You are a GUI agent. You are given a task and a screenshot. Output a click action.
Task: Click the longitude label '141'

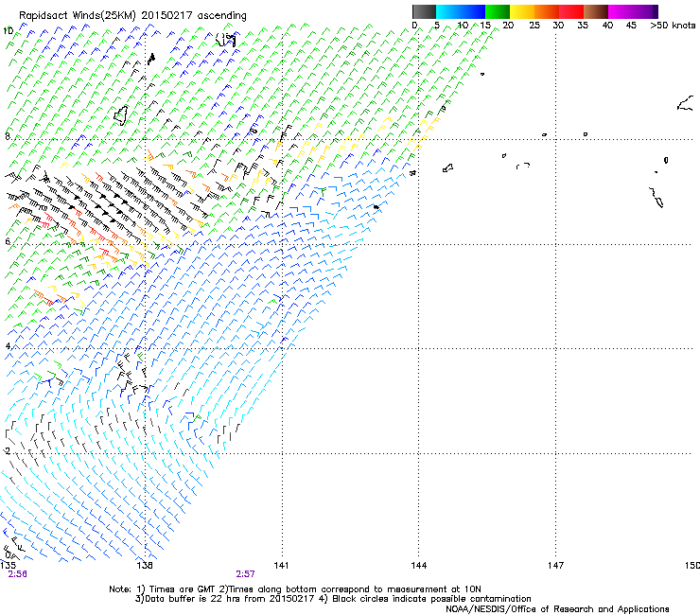pyautogui.click(x=281, y=566)
